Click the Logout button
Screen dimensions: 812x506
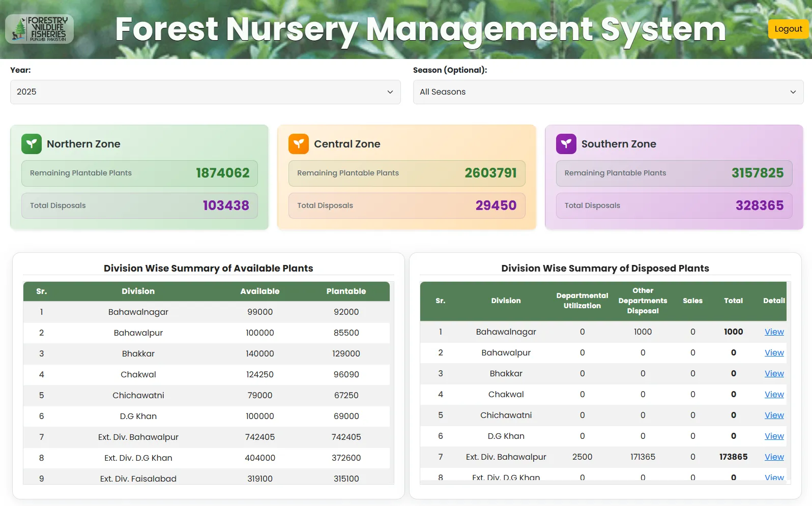point(788,29)
